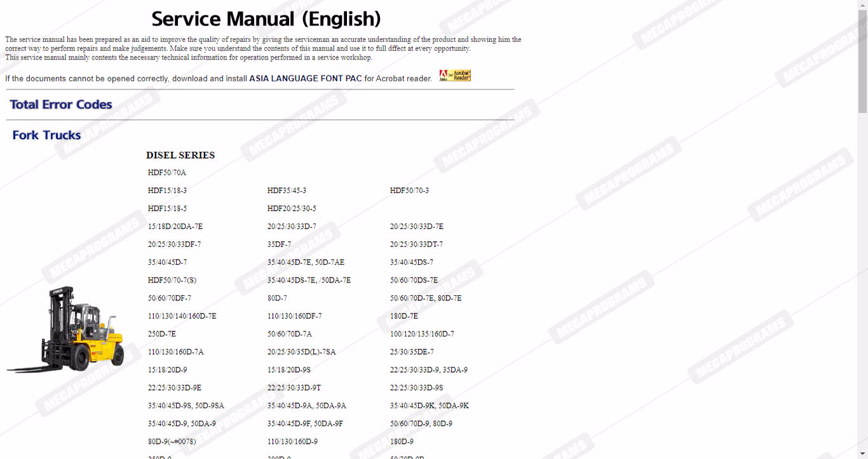Select the 250D-7E manual link

point(162,334)
